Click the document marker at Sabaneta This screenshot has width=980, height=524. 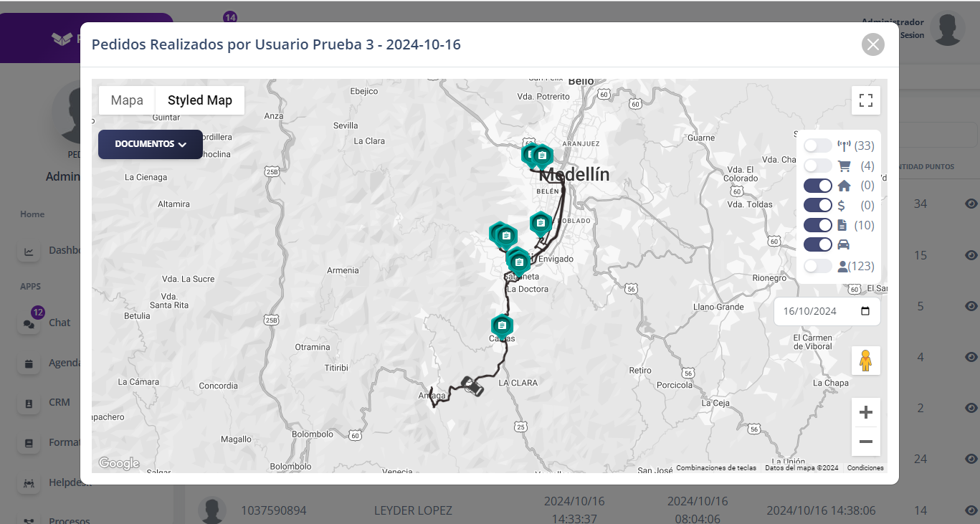[519, 262]
